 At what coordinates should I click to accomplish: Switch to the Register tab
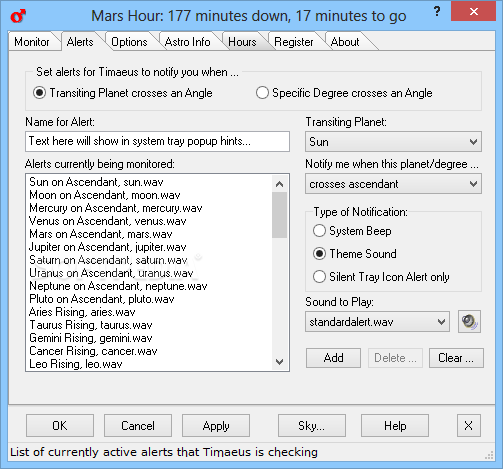click(x=294, y=42)
